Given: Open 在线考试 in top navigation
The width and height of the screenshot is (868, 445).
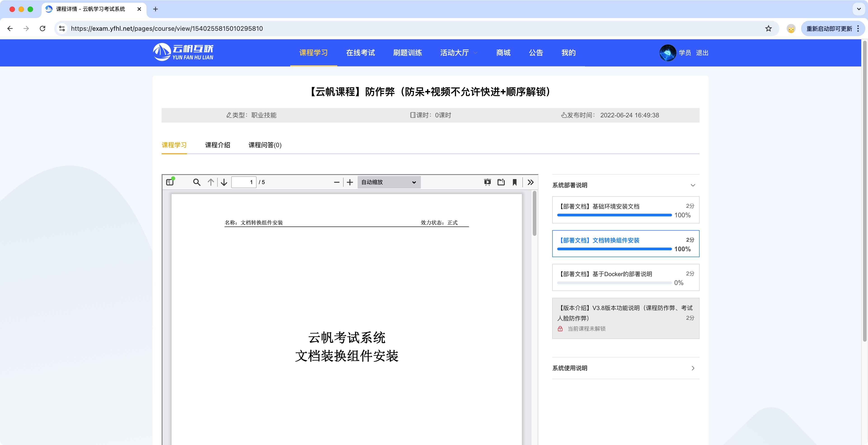Looking at the screenshot, I should (360, 53).
